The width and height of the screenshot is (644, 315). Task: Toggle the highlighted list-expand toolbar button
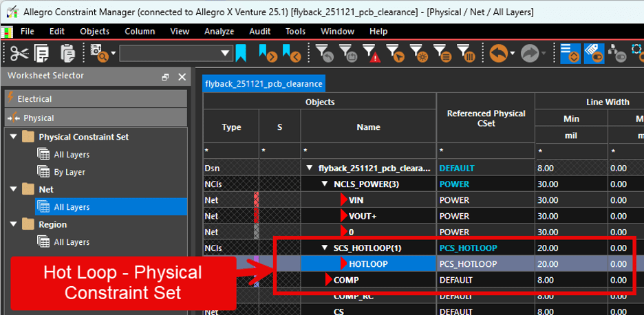(x=570, y=54)
